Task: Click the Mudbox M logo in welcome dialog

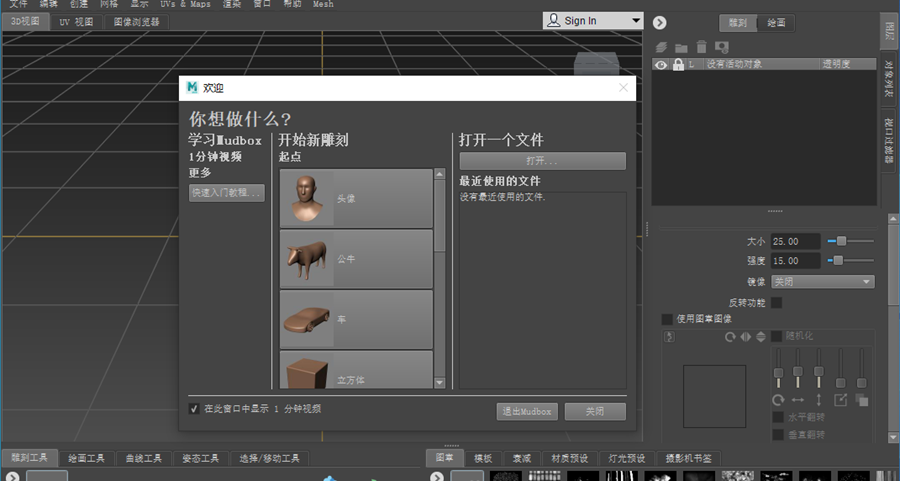Action: pos(192,87)
